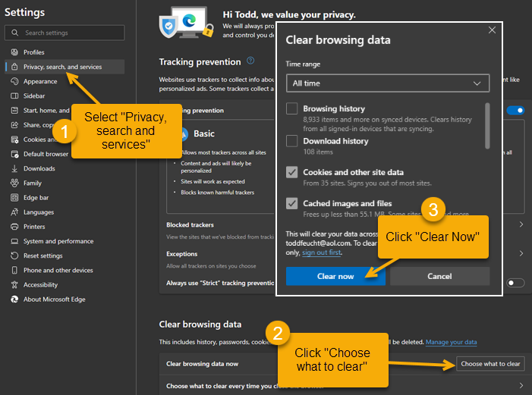This screenshot has width=532, height=395.
Task: Select the Basic tracking prevention card
Action: 220,166
